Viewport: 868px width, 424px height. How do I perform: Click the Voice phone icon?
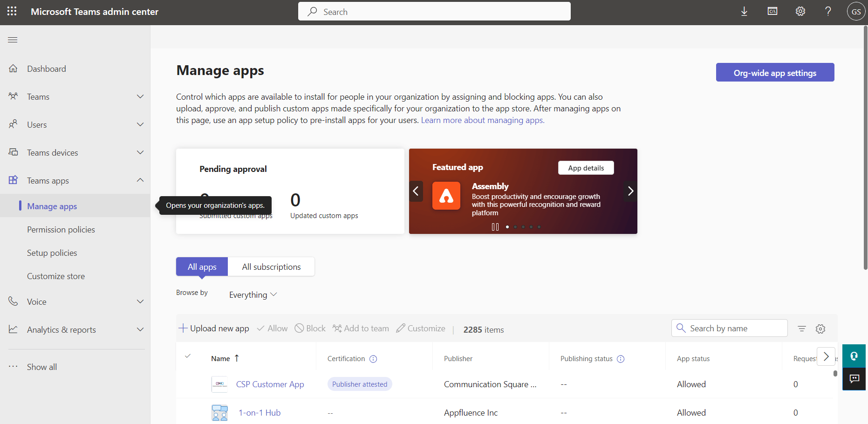(13, 301)
